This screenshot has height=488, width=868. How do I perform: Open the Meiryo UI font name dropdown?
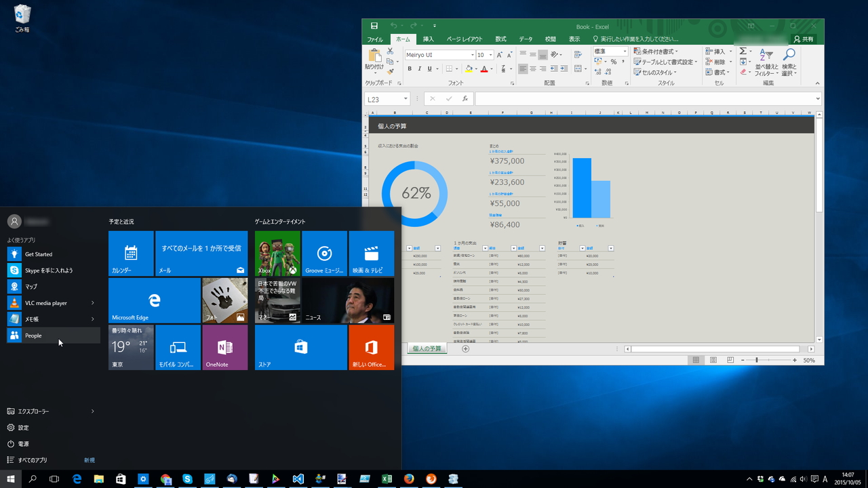coord(472,55)
